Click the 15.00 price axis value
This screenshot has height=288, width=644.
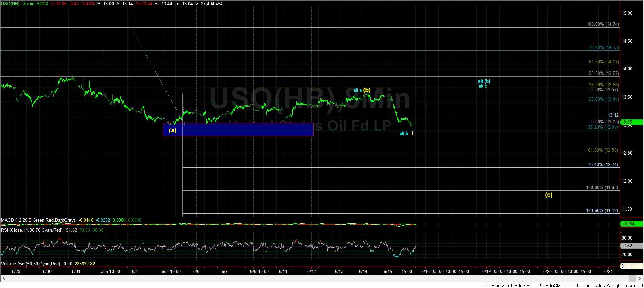pos(627,13)
